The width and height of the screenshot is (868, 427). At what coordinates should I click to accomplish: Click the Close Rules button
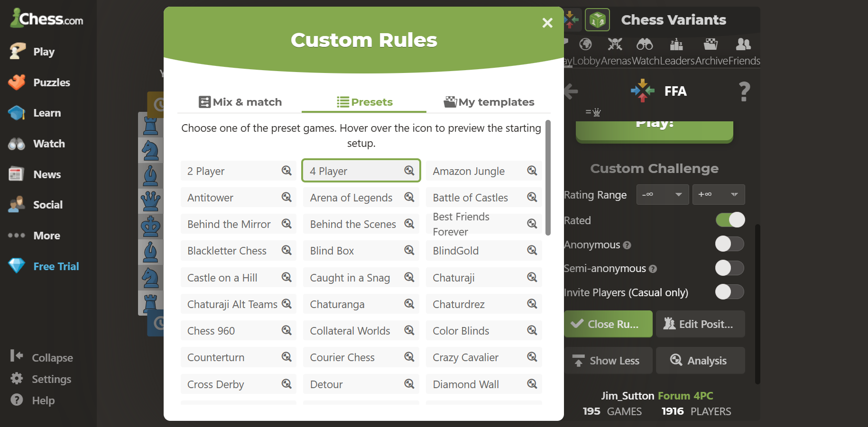tap(608, 324)
